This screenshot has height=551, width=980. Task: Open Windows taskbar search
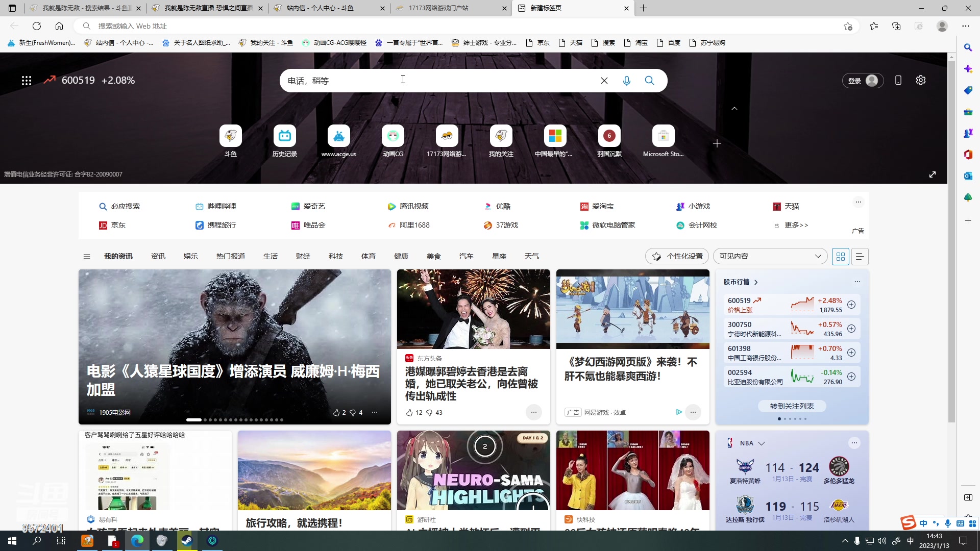[37, 541]
